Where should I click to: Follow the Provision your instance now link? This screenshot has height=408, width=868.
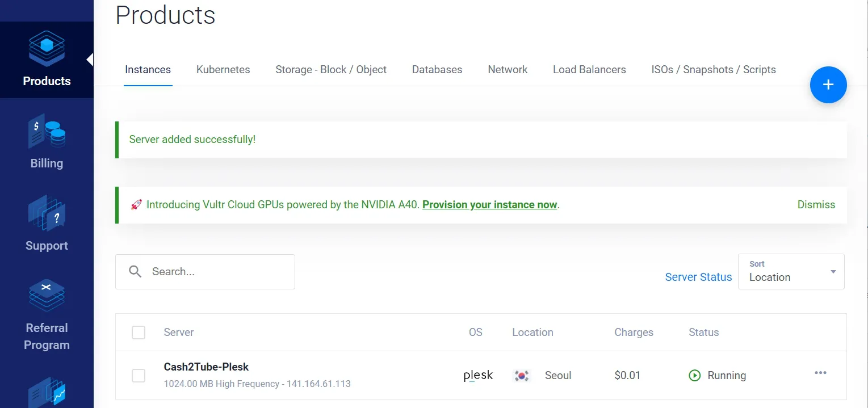tap(489, 205)
